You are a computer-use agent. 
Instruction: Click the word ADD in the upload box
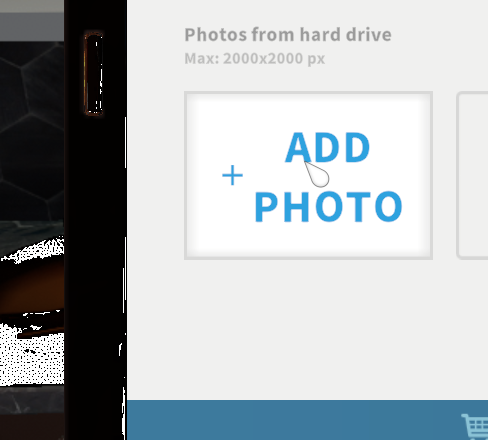(x=328, y=147)
